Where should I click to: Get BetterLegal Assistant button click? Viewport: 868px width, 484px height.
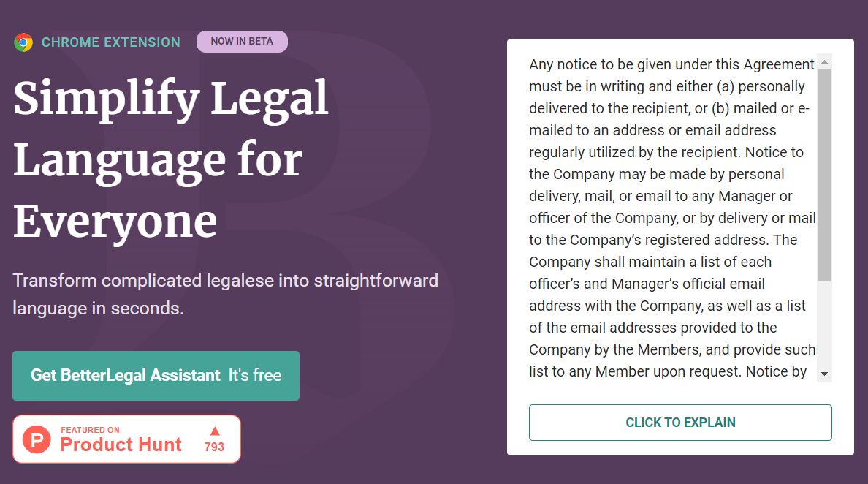pos(156,376)
